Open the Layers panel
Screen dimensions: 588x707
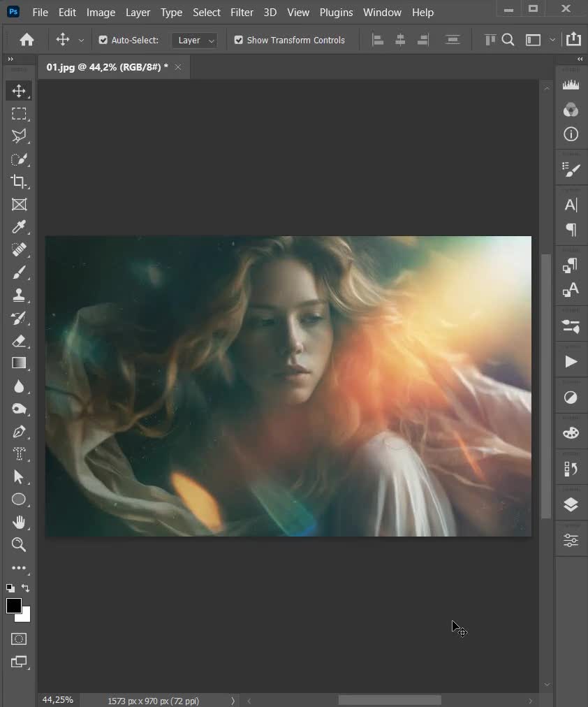click(571, 504)
